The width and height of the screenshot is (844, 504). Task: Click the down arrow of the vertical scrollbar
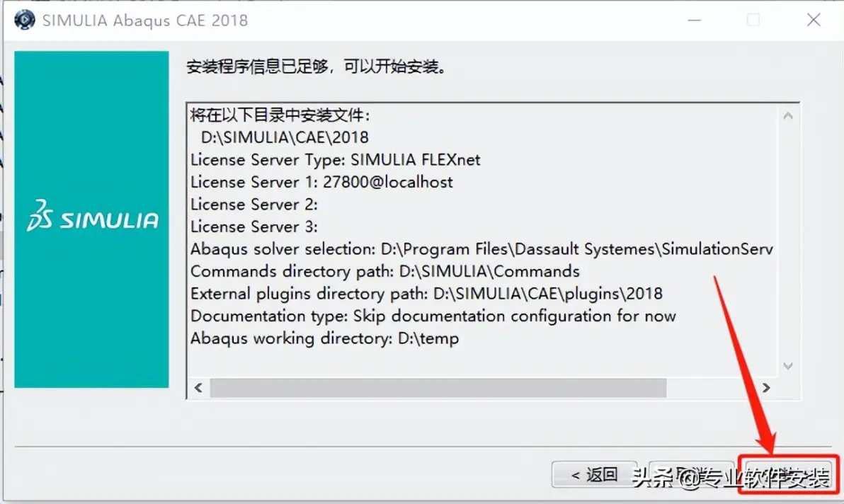[x=788, y=366]
